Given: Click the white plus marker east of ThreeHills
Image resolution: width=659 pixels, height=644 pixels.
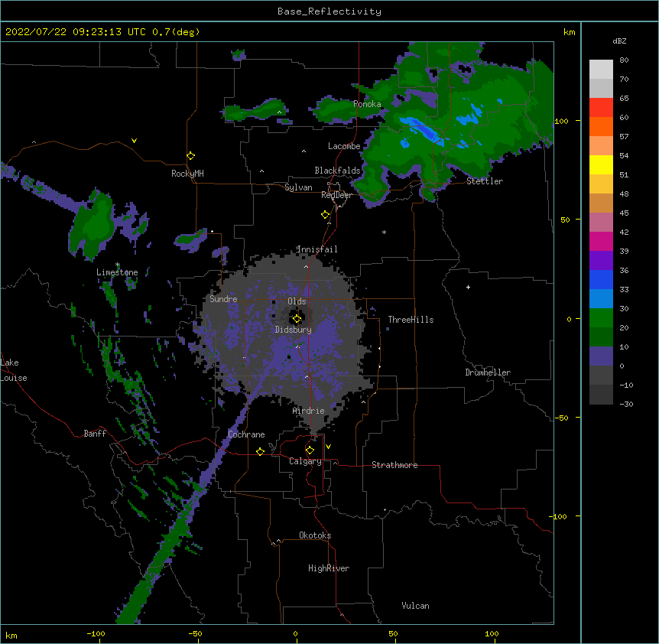Looking at the screenshot, I should (468, 287).
